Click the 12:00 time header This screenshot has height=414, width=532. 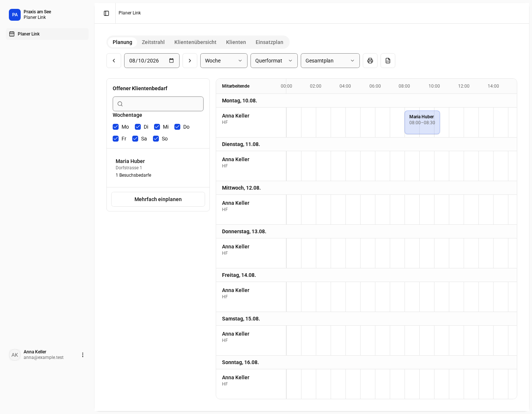coord(464,86)
